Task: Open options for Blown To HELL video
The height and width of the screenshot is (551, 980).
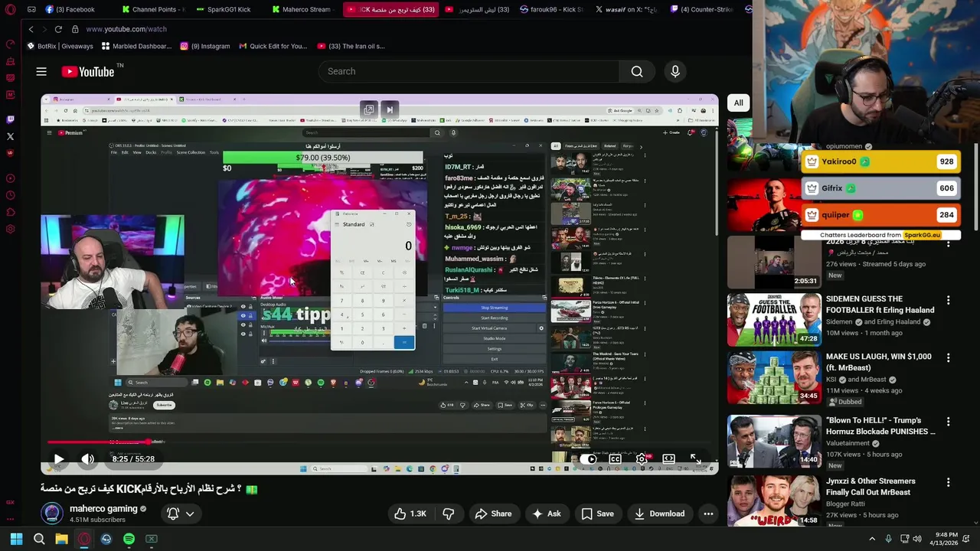Action: (x=948, y=421)
